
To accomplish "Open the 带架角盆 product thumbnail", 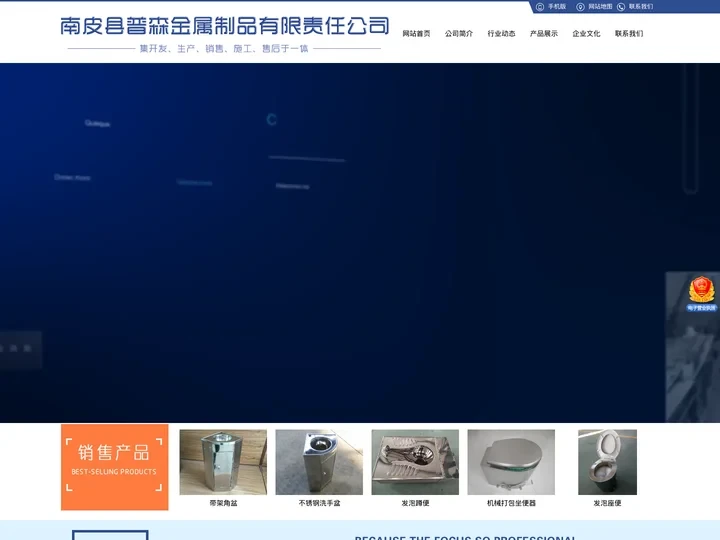I will pos(223,462).
